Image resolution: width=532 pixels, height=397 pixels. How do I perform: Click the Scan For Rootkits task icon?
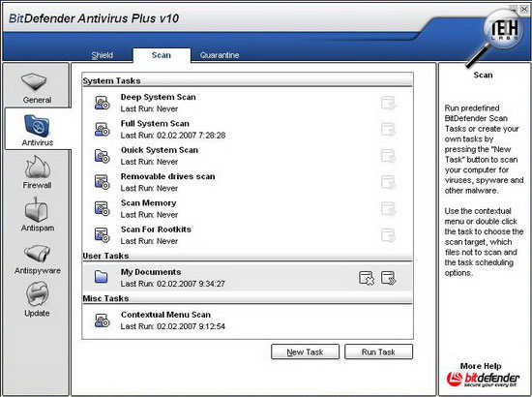(102, 235)
